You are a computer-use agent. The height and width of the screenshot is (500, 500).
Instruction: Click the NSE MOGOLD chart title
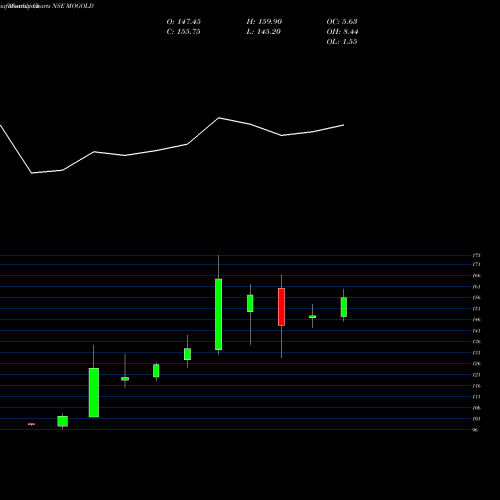[x=73, y=6]
